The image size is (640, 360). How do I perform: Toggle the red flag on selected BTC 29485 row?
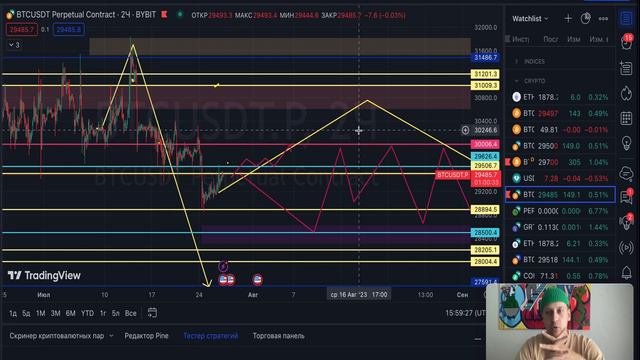508,194
